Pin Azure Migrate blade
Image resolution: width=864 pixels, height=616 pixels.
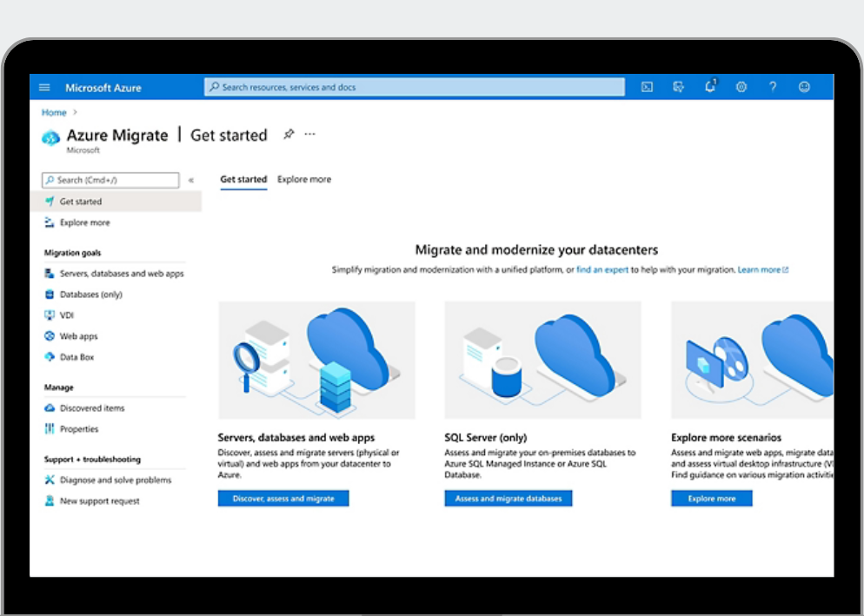click(289, 134)
